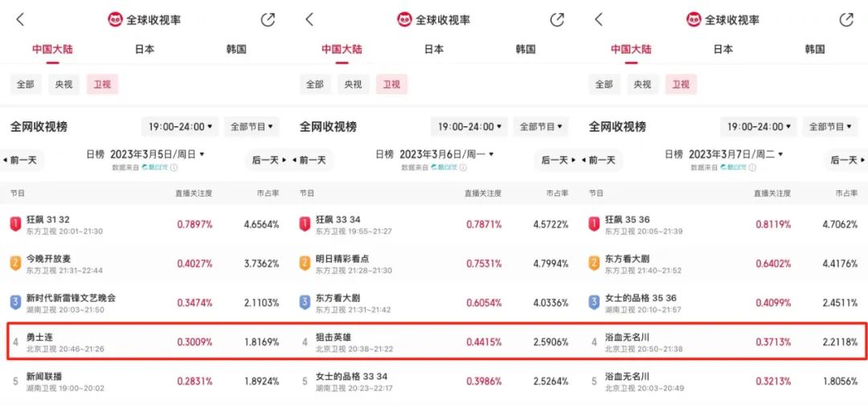Switch to the 韩国 tab in the March 7 panel
This screenshot has width=868, height=405.
[x=814, y=49]
